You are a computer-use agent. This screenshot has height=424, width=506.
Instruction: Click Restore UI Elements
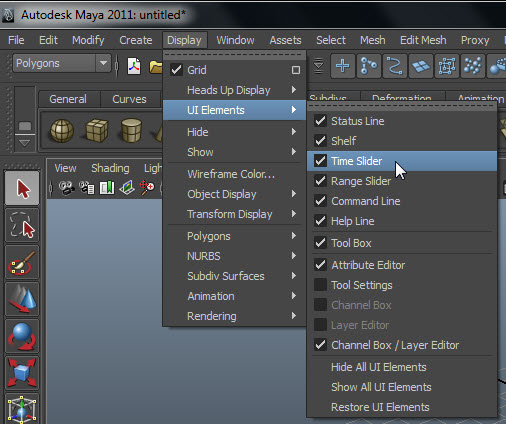[402, 407]
